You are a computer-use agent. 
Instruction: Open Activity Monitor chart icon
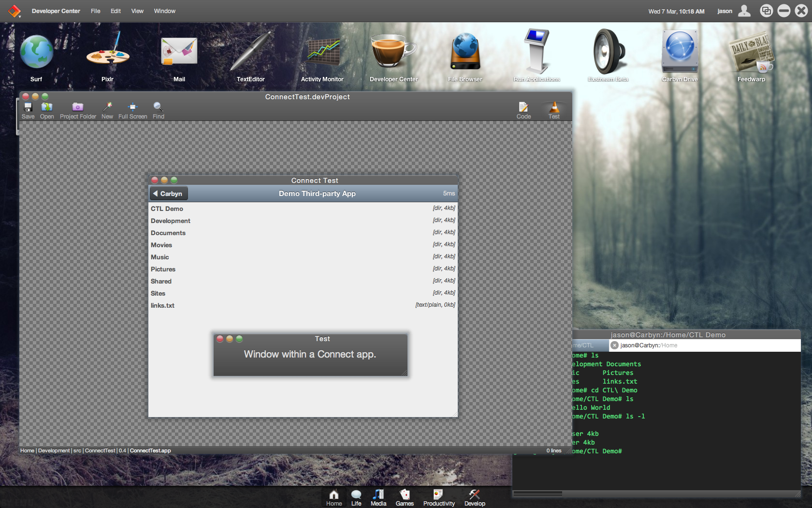coord(322,52)
